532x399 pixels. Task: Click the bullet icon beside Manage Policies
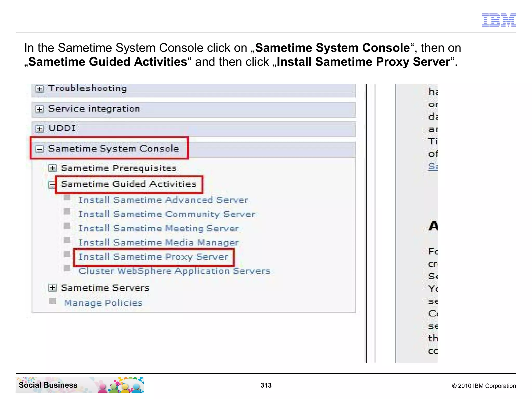(x=52, y=301)
